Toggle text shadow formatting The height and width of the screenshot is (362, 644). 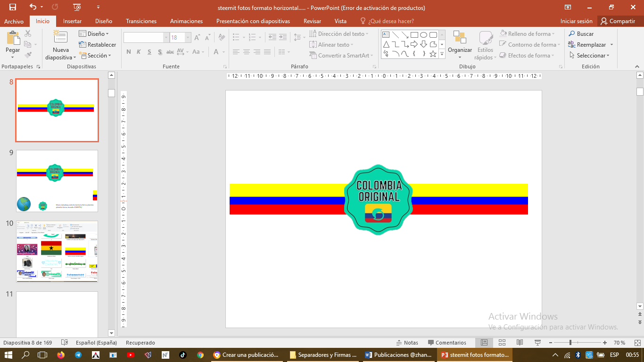coord(160,52)
